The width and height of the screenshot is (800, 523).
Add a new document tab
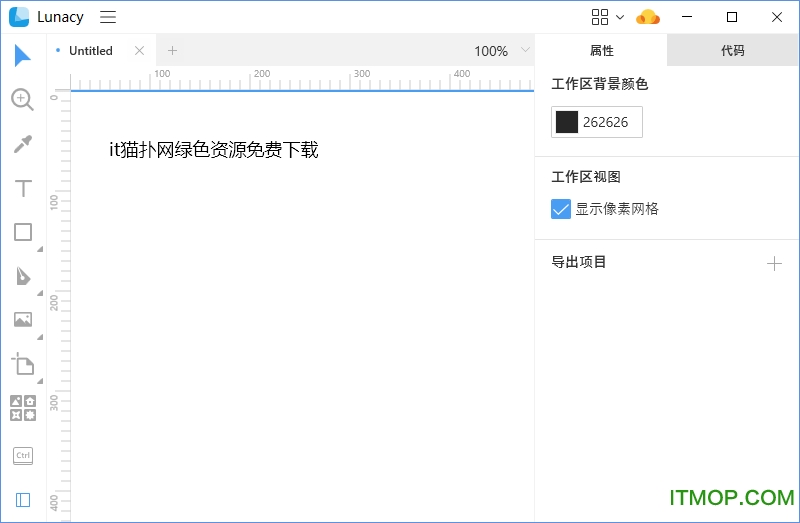(172, 51)
